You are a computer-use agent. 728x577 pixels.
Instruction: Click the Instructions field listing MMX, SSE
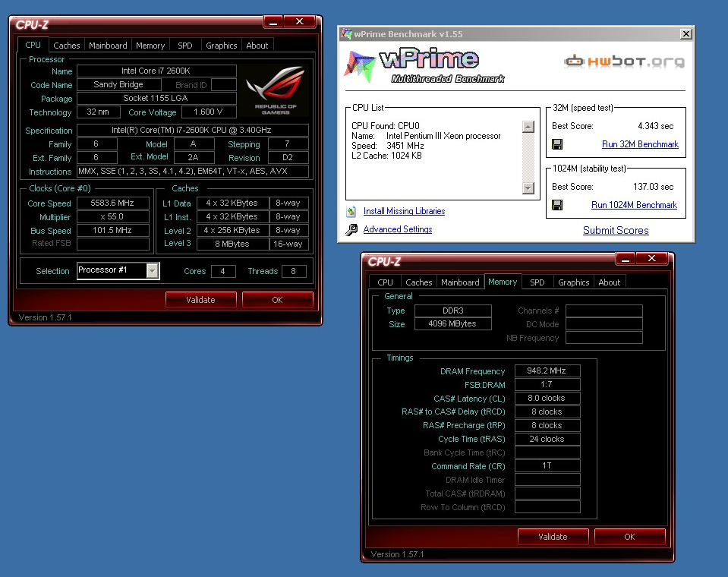(x=193, y=172)
